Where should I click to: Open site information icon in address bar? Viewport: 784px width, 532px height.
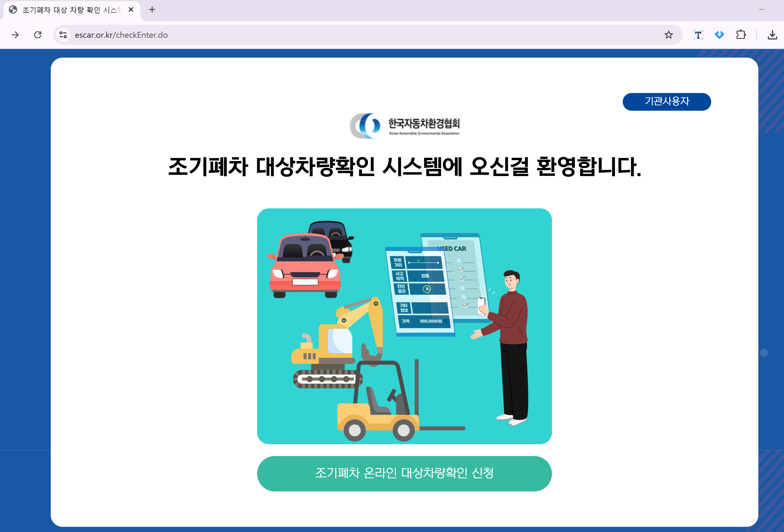click(63, 35)
